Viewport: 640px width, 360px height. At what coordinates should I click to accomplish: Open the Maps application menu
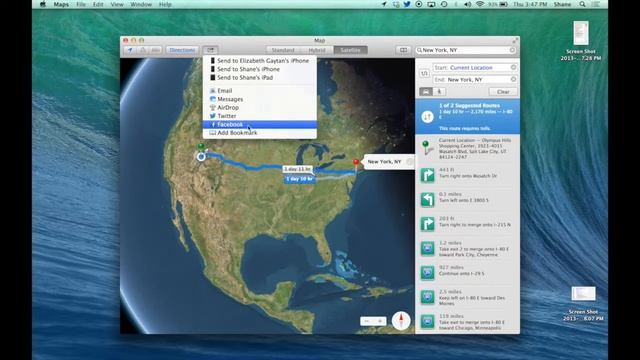click(x=61, y=4)
